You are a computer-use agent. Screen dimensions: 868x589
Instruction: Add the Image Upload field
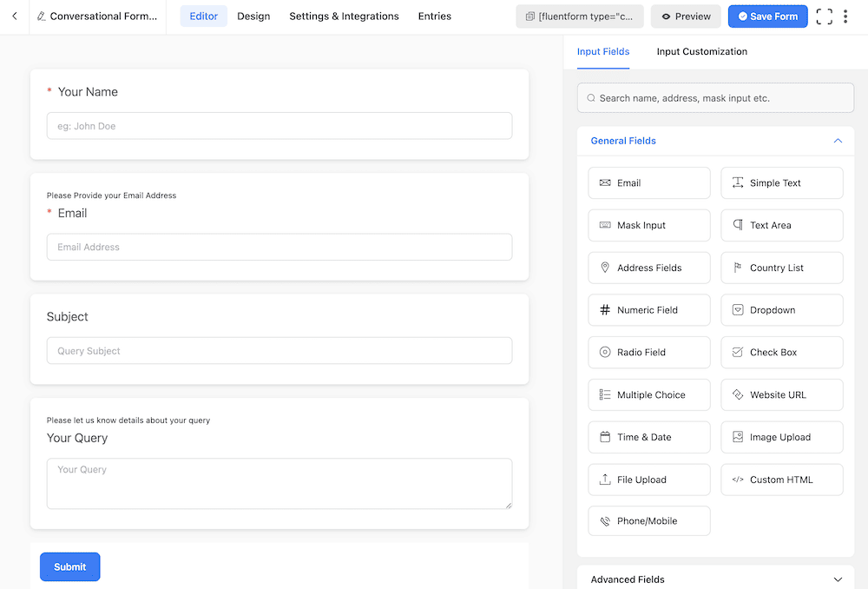click(781, 437)
